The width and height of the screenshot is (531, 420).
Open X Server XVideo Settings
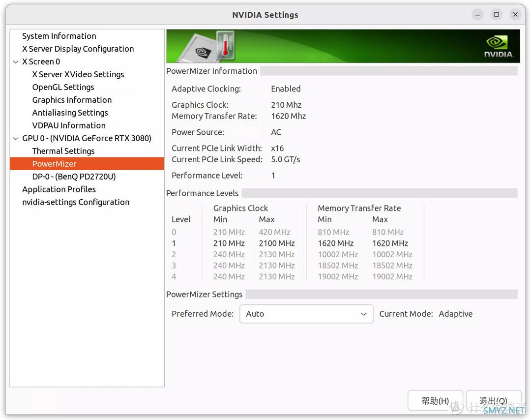pyautogui.click(x=78, y=74)
